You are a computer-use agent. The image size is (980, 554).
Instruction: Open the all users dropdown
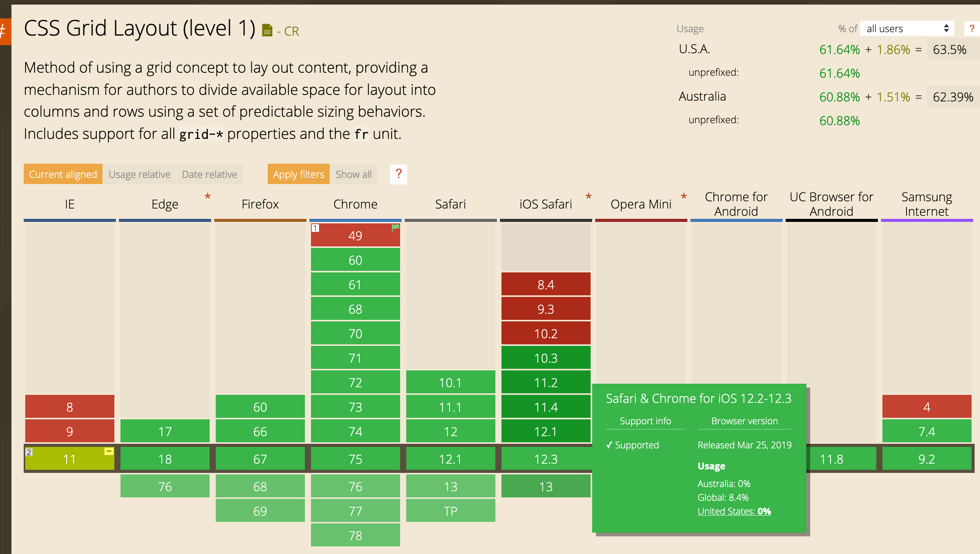[907, 29]
